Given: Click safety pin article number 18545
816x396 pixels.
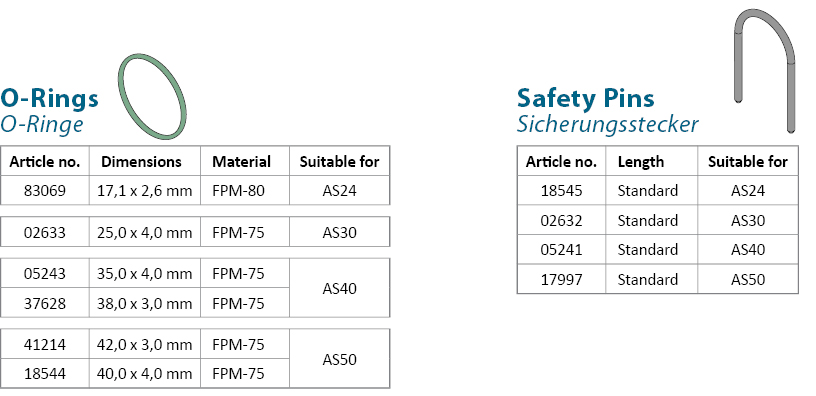Looking at the screenshot, I should (x=562, y=190).
